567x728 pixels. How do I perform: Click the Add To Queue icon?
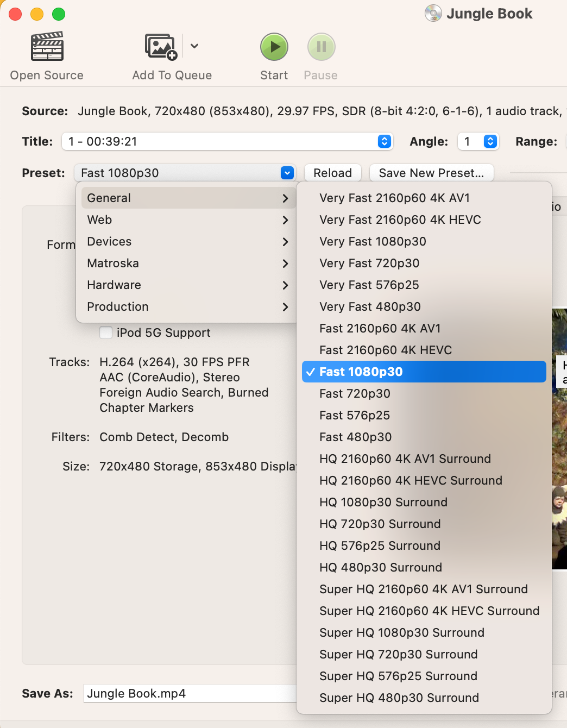(x=161, y=47)
